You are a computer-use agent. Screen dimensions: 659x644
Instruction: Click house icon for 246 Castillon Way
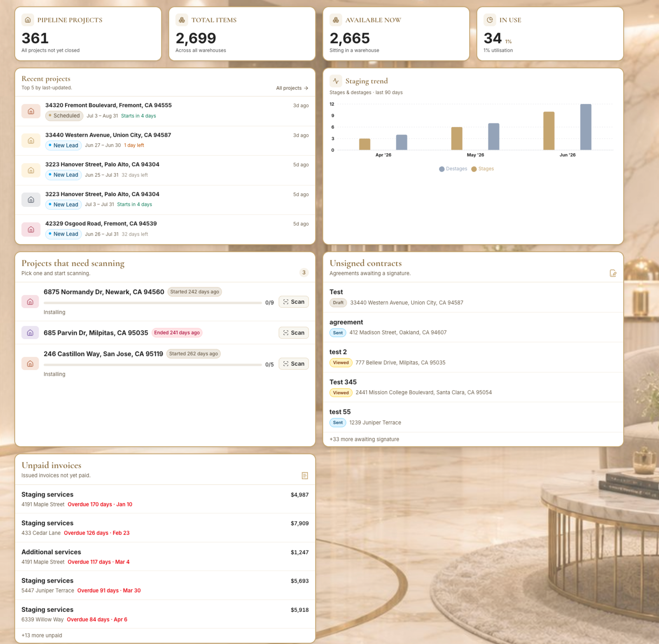tap(30, 363)
